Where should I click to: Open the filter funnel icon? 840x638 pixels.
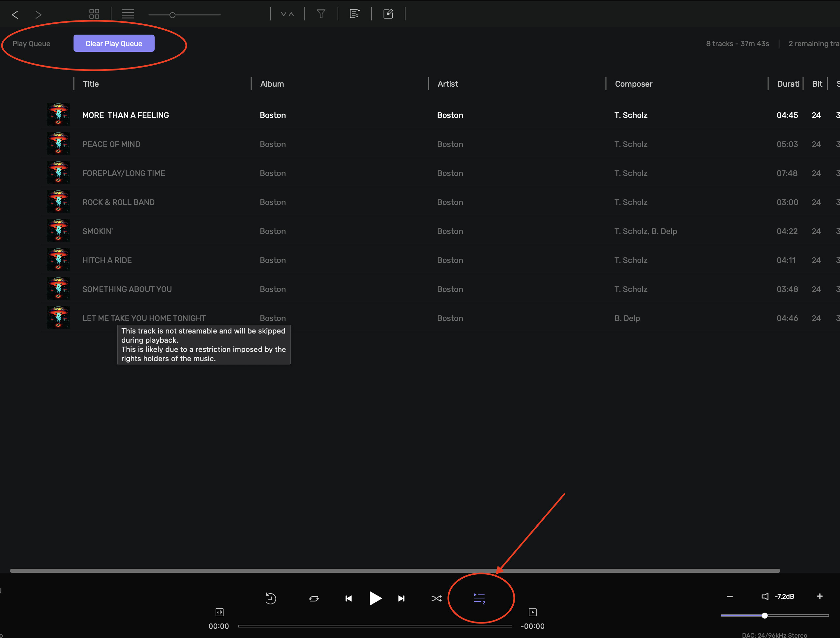[x=321, y=14]
